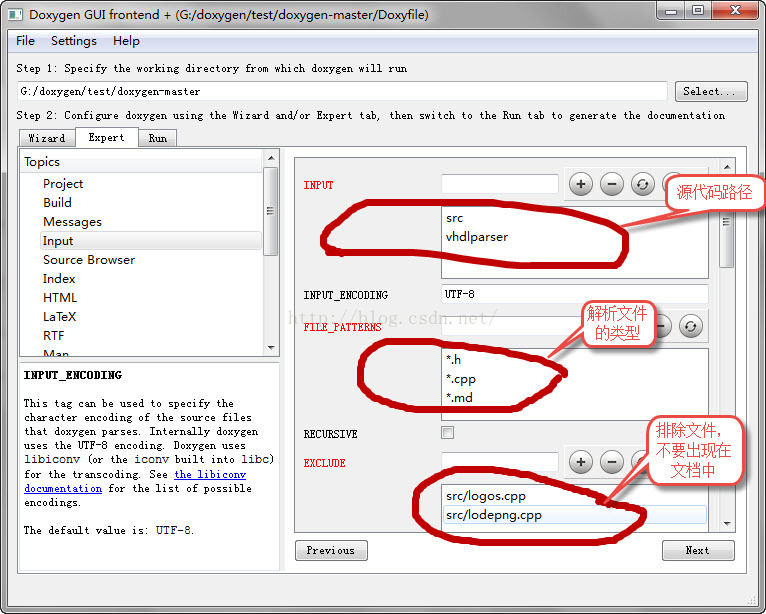This screenshot has width=766, height=614.
Task: Open the Help menu
Action: pos(126,41)
